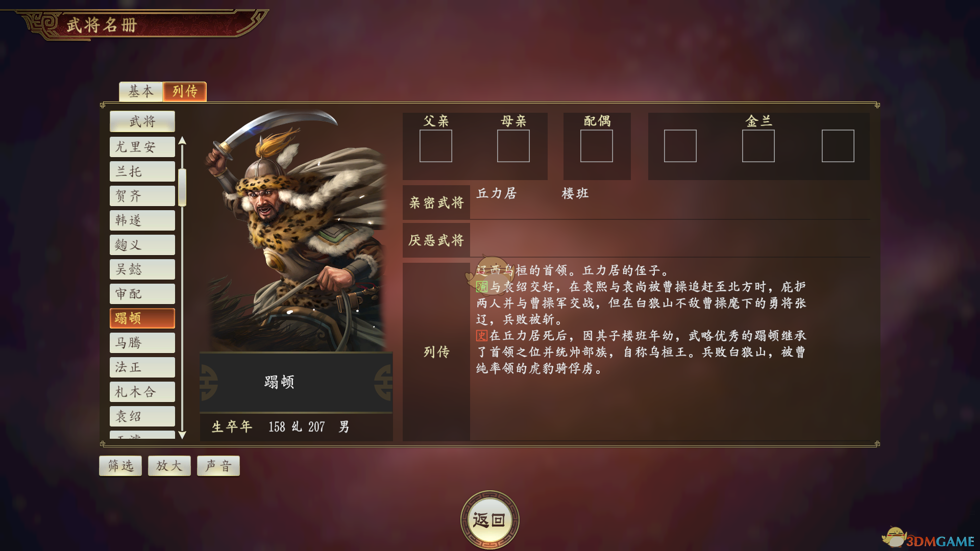Click the 蹋顿 character portrait

(296, 231)
